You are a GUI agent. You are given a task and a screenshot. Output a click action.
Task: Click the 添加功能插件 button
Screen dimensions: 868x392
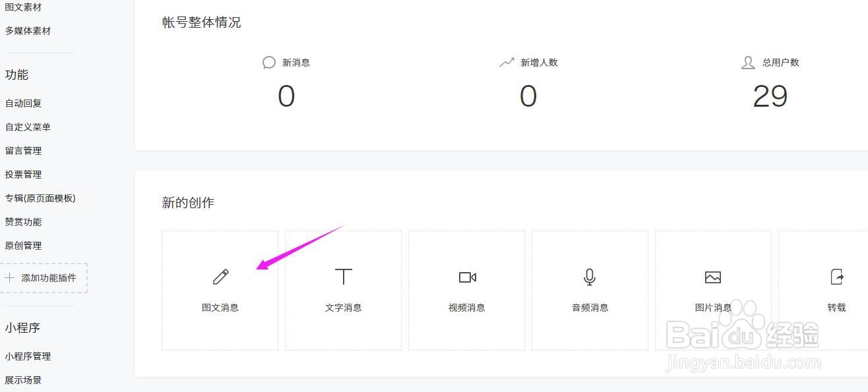(x=48, y=278)
